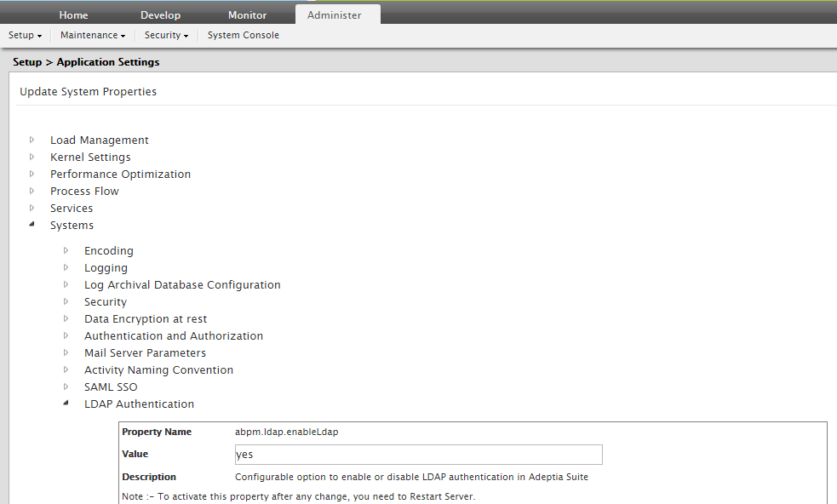Switch to the Monitor tab
Viewport: 837px width, 504px height.
pyautogui.click(x=247, y=15)
